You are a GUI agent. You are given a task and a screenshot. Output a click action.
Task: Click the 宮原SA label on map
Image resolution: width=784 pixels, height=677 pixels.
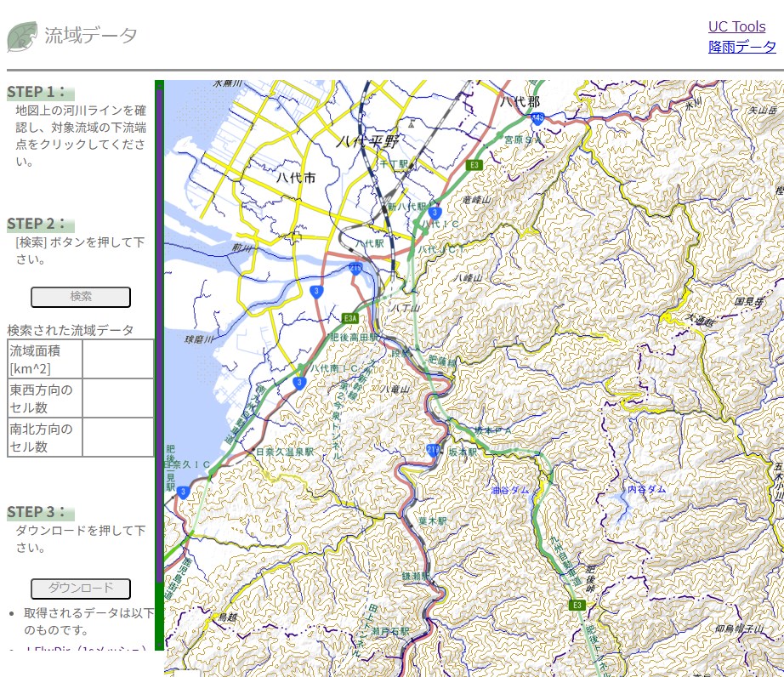(522, 139)
